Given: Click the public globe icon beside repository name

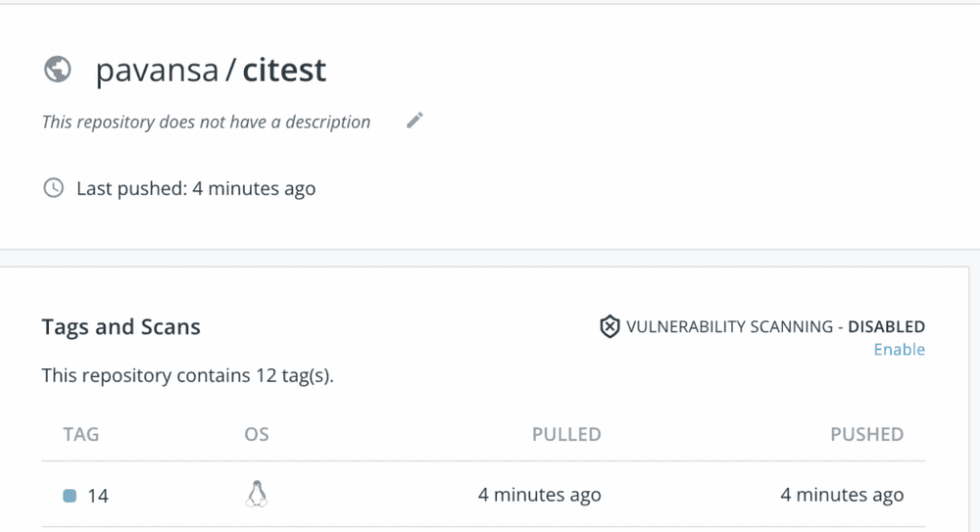Looking at the screenshot, I should tap(58, 70).
